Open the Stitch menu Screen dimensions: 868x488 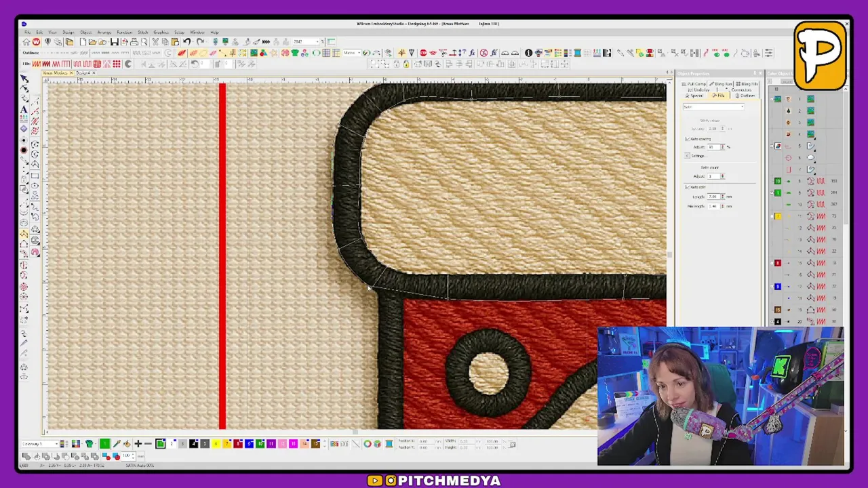click(142, 33)
